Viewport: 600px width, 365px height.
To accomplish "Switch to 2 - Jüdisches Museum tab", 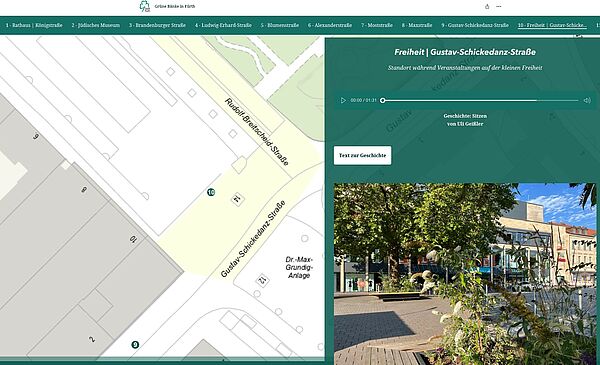I will (x=96, y=25).
